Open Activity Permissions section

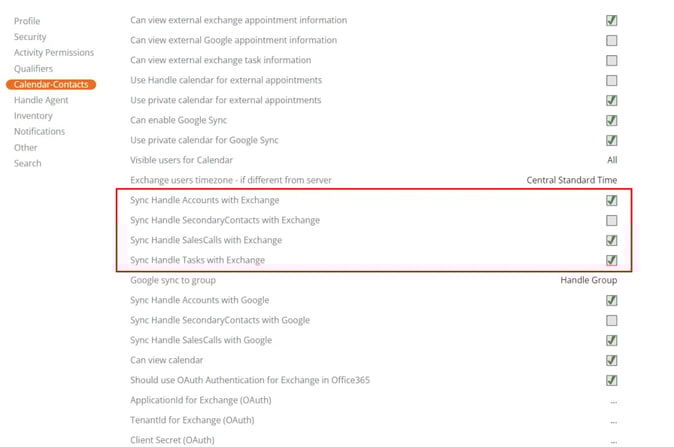click(54, 53)
